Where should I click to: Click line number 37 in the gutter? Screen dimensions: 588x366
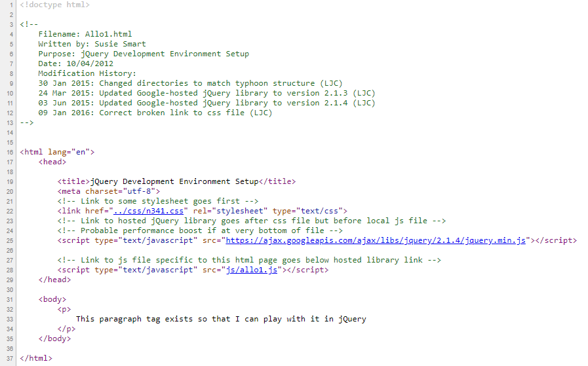pyautogui.click(x=10, y=359)
